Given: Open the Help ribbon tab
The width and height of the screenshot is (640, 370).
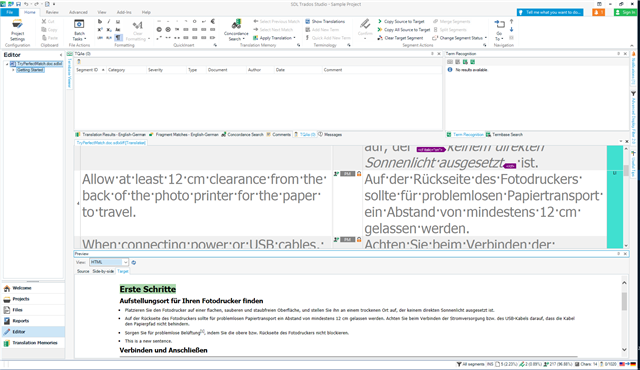Looking at the screenshot, I should [146, 12].
